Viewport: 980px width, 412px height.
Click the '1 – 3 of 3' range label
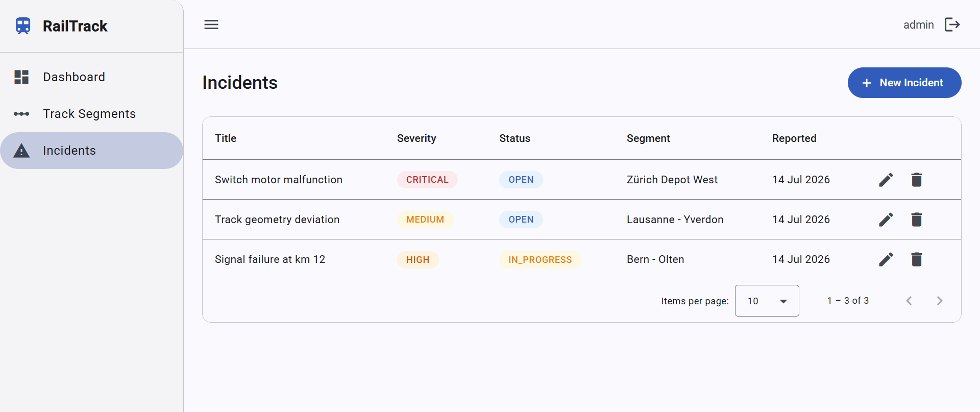point(848,301)
